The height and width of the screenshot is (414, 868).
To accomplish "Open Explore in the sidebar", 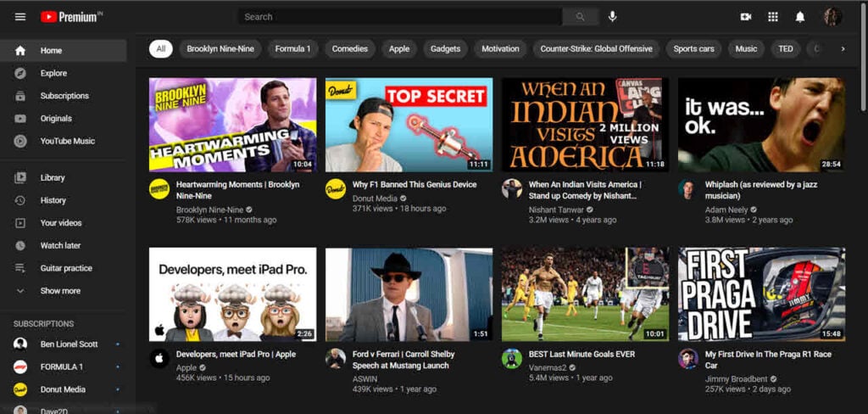I will (x=63, y=73).
